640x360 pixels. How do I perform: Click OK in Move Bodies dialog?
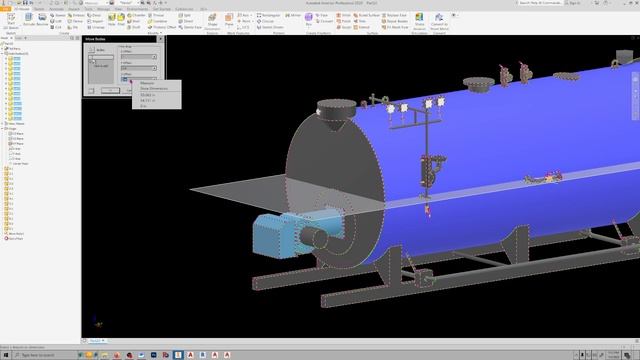click(x=110, y=91)
